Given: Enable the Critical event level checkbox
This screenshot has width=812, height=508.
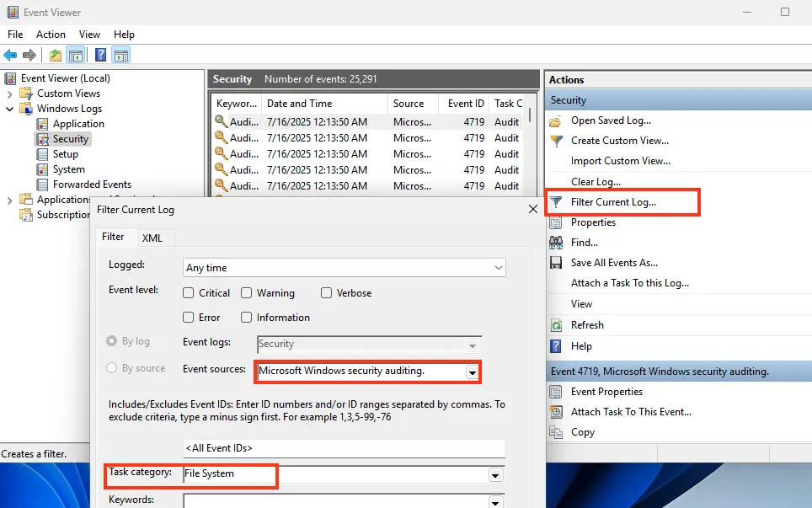Looking at the screenshot, I should coord(189,293).
